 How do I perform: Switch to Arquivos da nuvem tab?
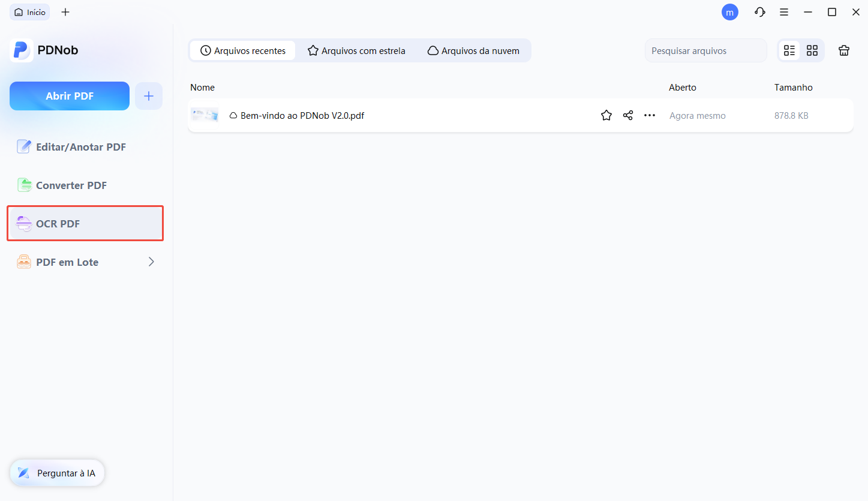(x=473, y=51)
